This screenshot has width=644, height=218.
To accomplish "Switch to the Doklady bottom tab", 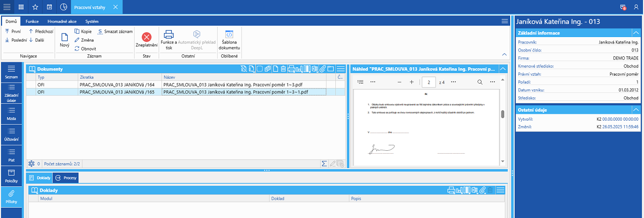I will coord(39,177).
